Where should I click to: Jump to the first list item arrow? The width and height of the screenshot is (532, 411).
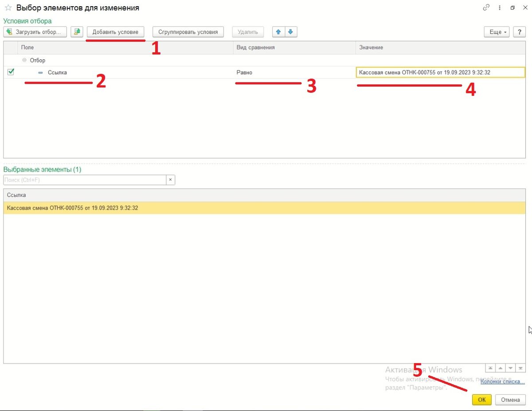490,368
